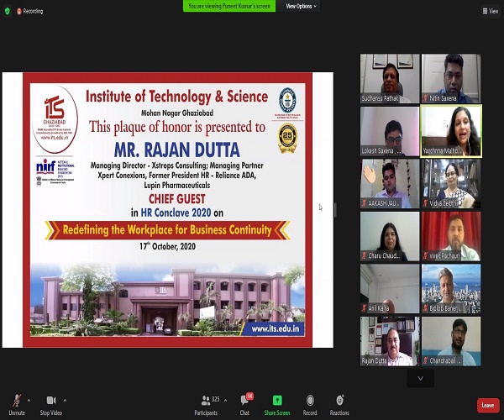This screenshot has height=420, width=504.
Task: Click 'Institute of Technology & Science' title
Action: click(x=176, y=97)
